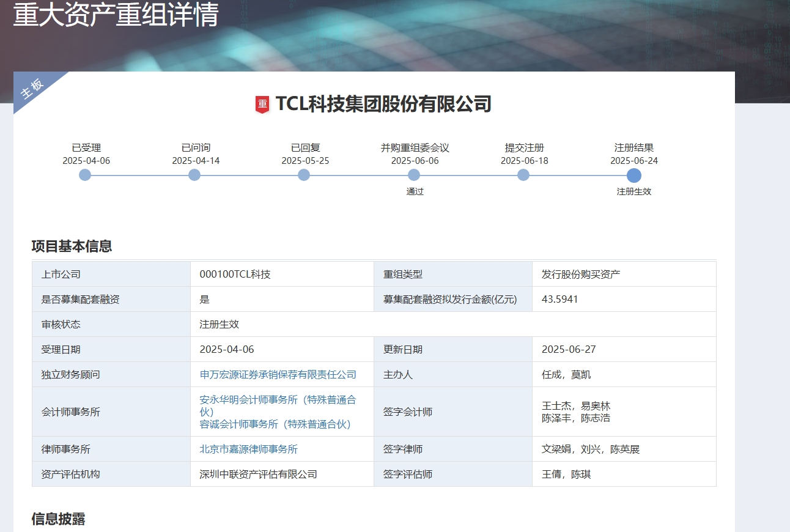Click the 陈泽丰，陈志浩 accountant names

point(576,418)
